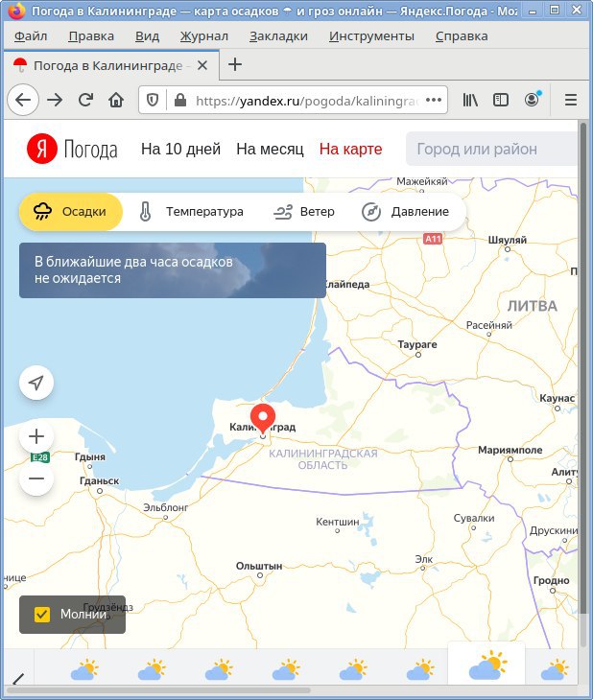Focus the Город или район search field

pyautogui.click(x=491, y=149)
